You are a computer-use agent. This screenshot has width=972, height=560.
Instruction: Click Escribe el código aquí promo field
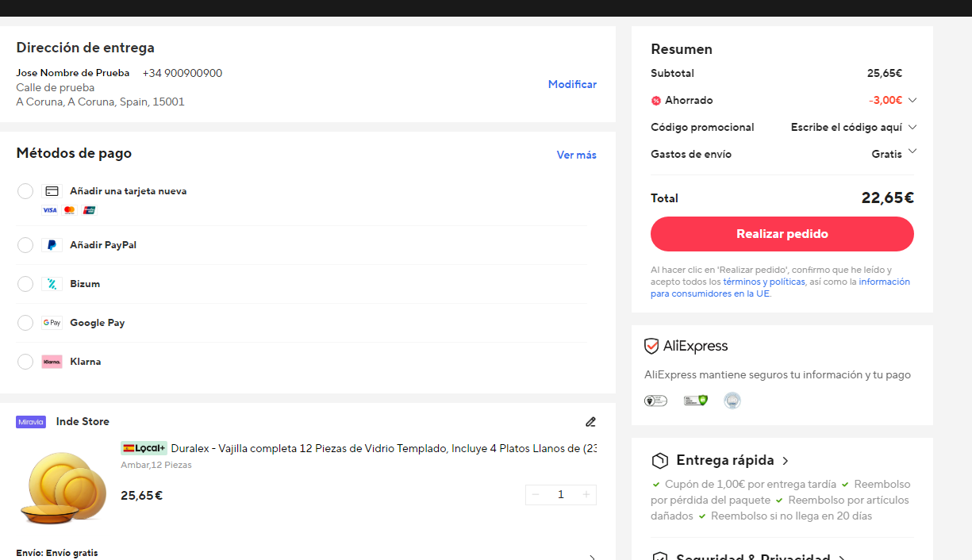click(847, 127)
